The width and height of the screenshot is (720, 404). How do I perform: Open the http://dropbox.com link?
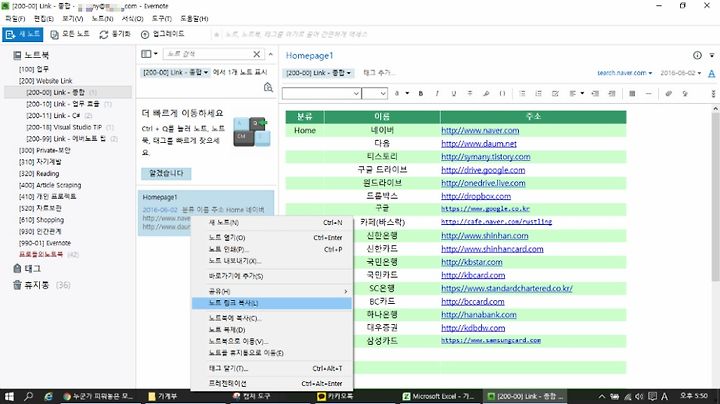[476, 196]
